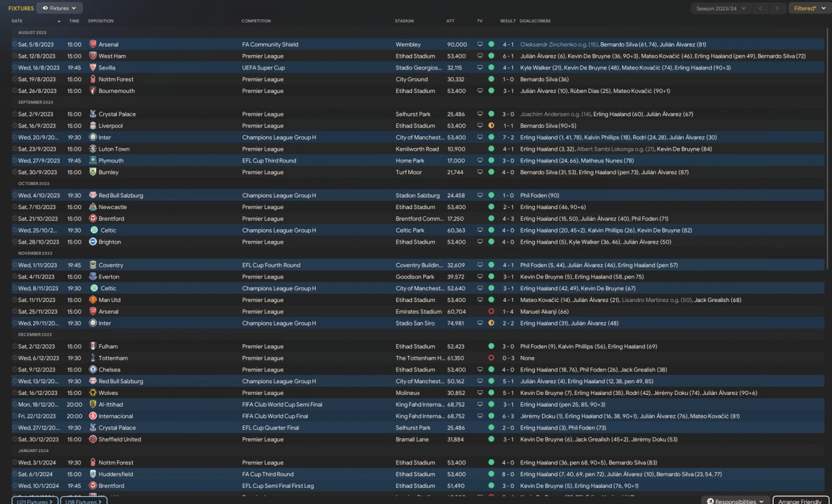The width and height of the screenshot is (832, 504).
Task: Sort fixtures by the DATE column header
Action: (x=17, y=21)
